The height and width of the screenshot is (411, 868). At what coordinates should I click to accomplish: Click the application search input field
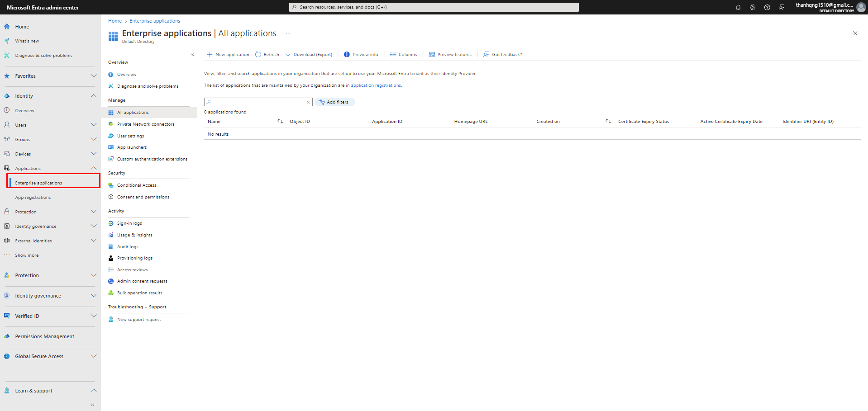pos(258,102)
